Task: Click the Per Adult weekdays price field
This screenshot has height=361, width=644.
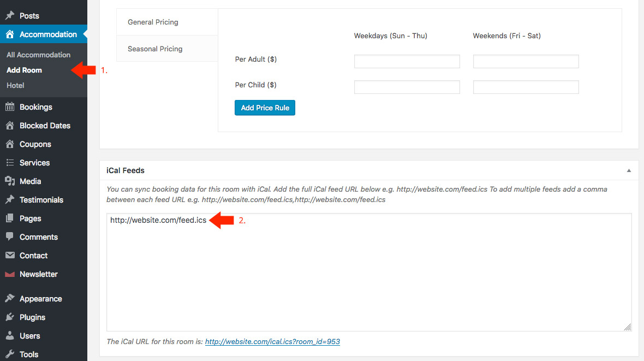Action: [x=407, y=61]
